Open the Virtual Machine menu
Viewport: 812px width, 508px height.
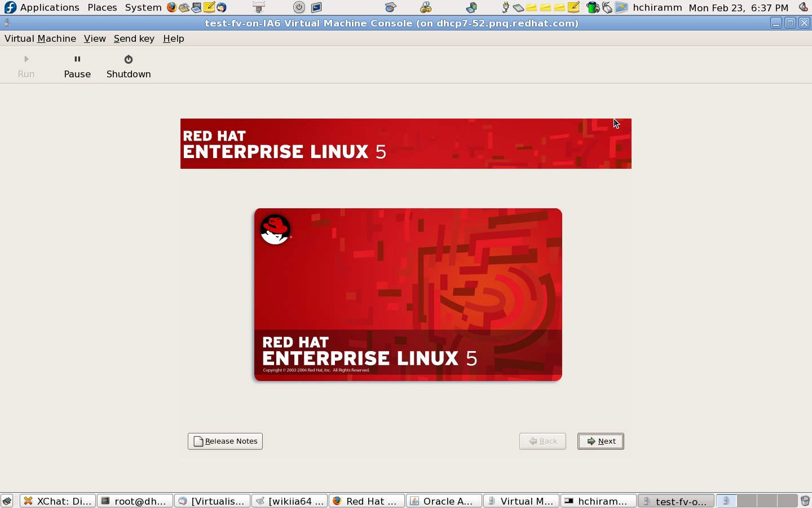click(40, 38)
